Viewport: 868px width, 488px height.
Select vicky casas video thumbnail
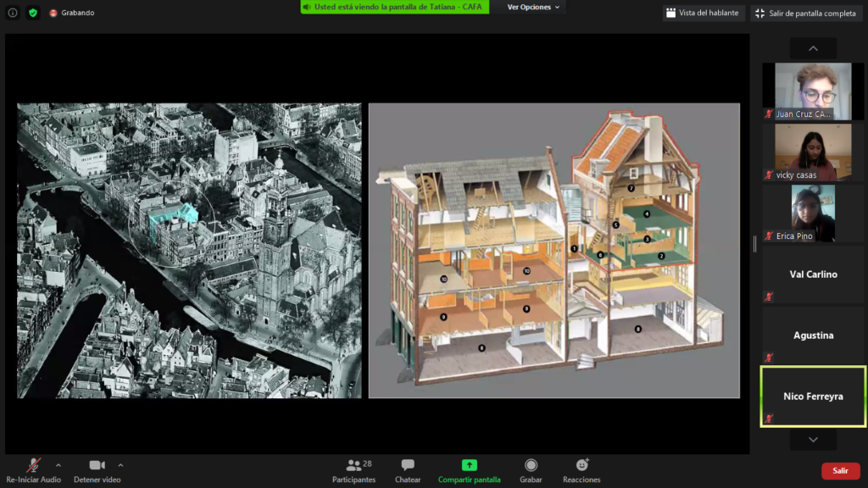pyautogui.click(x=813, y=152)
